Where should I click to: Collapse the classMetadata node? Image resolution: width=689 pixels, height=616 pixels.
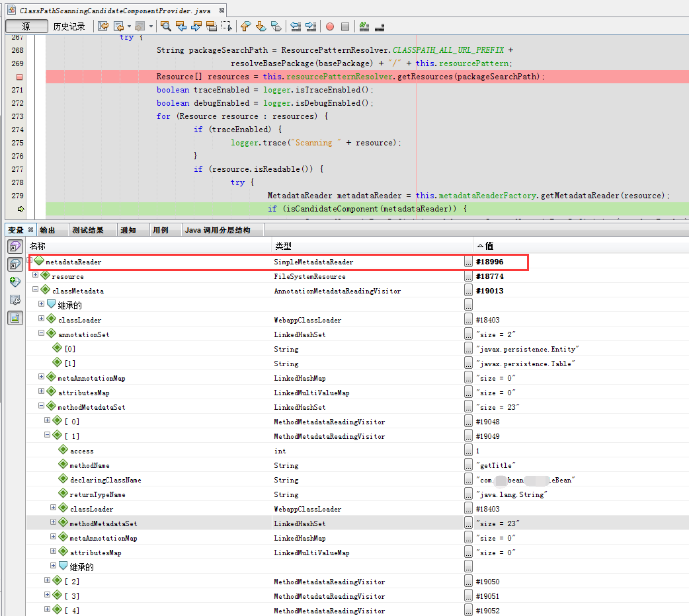click(x=35, y=289)
